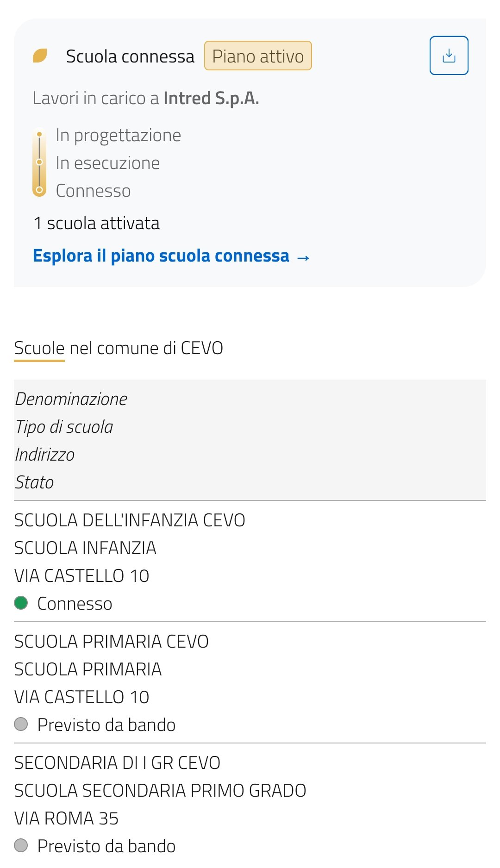Screen dimensions: 500x868
Task: Click the Denominazione column header
Action: pyautogui.click(x=71, y=399)
